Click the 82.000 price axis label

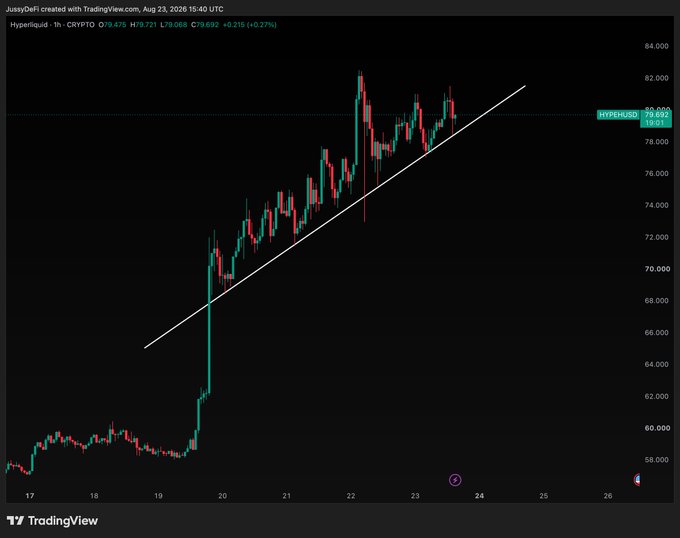[x=657, y=78]
